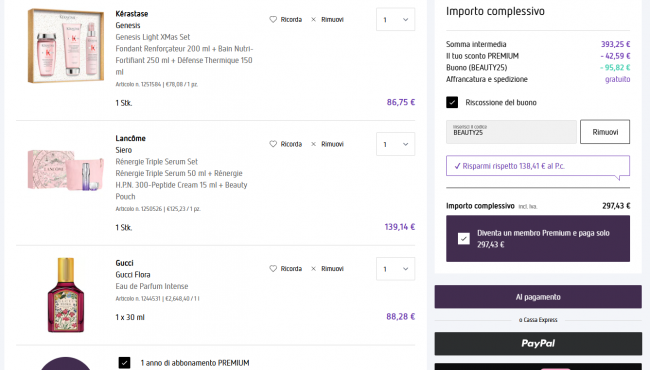
Task: Click the X icon to remove Gucci Flora
Action: click(313, 269)
